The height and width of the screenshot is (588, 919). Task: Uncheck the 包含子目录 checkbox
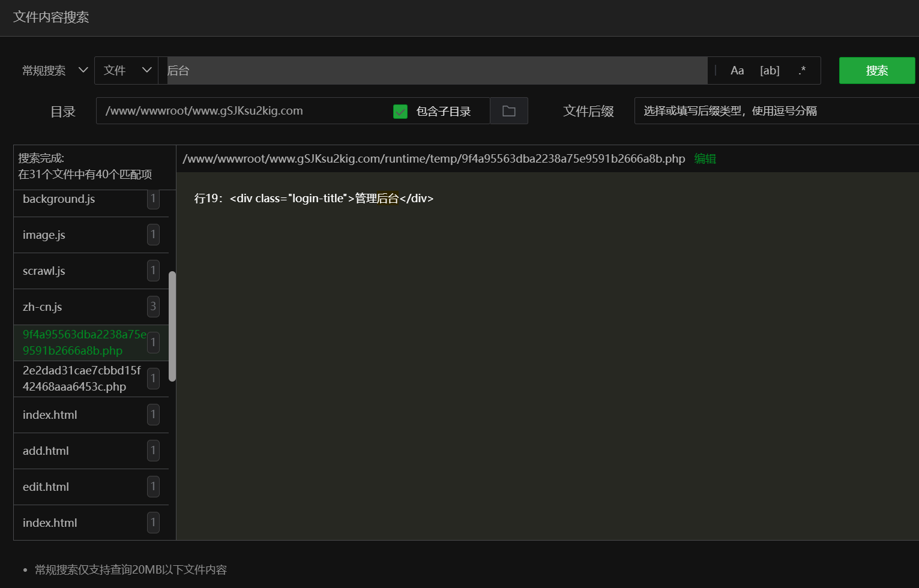(x=400, y=112)
